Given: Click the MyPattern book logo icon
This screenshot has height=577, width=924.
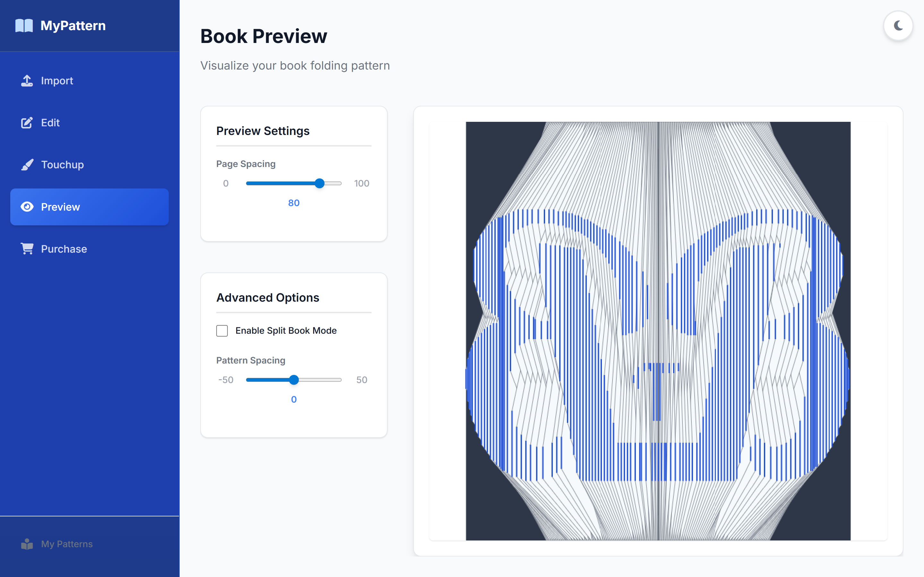Looking at the screenshot, I should point(24,25).
